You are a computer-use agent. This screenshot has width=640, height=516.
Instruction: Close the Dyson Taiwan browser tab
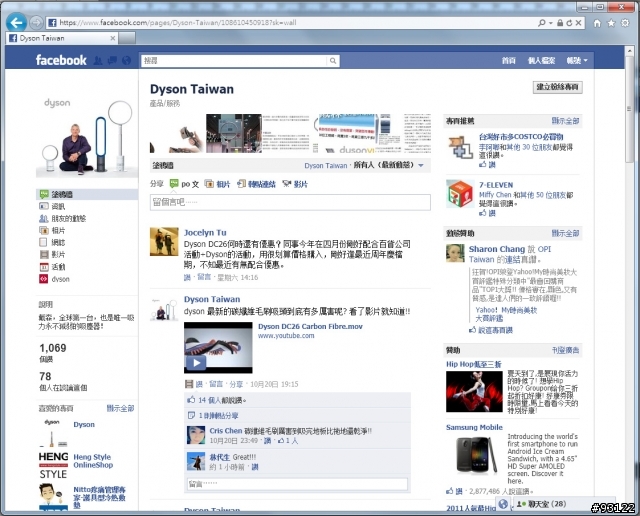point(113,38)
